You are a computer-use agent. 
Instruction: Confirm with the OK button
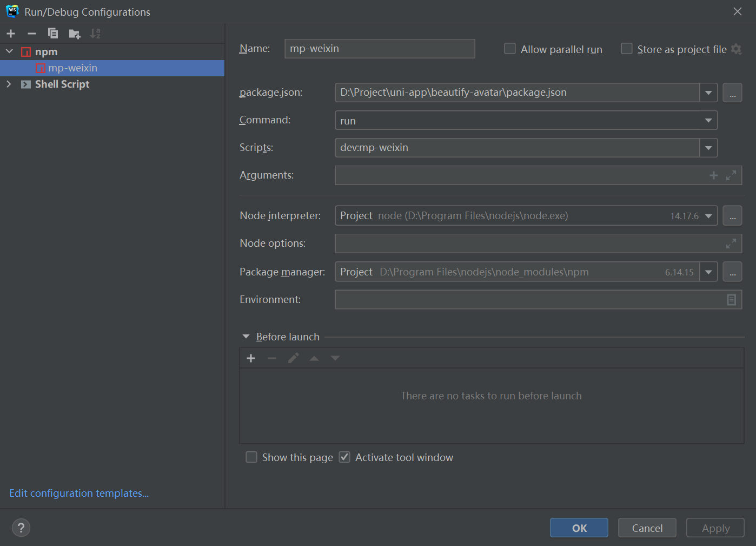(x=579, y=528)
